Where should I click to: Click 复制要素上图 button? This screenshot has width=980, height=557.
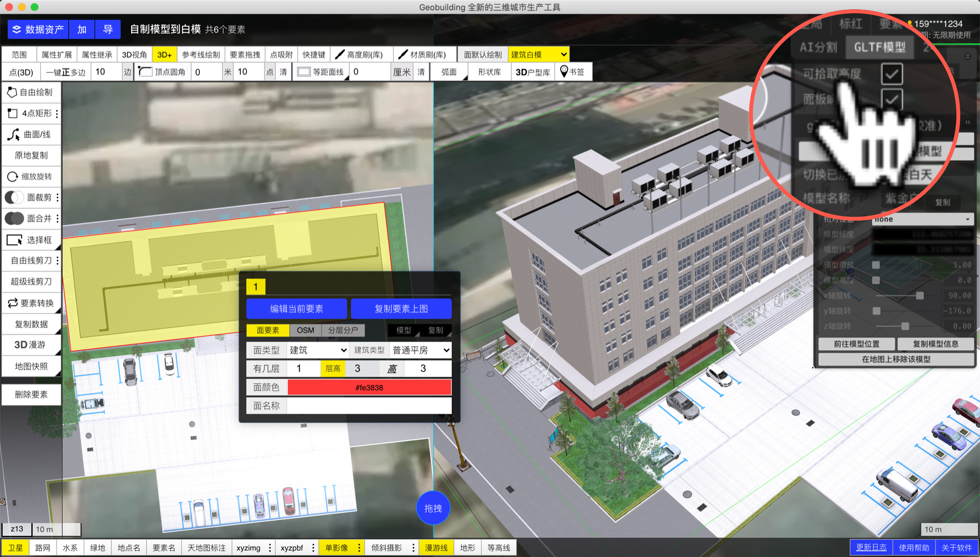point(401,309)
